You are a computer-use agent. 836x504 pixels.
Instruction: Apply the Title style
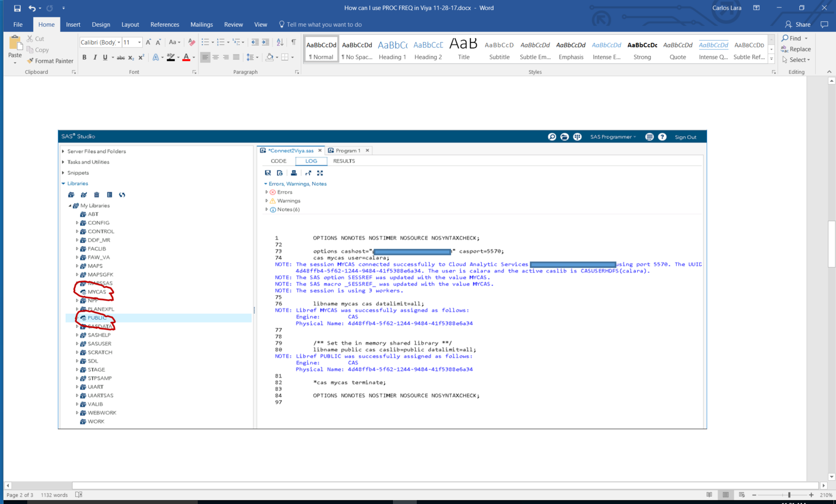(464, 49)
